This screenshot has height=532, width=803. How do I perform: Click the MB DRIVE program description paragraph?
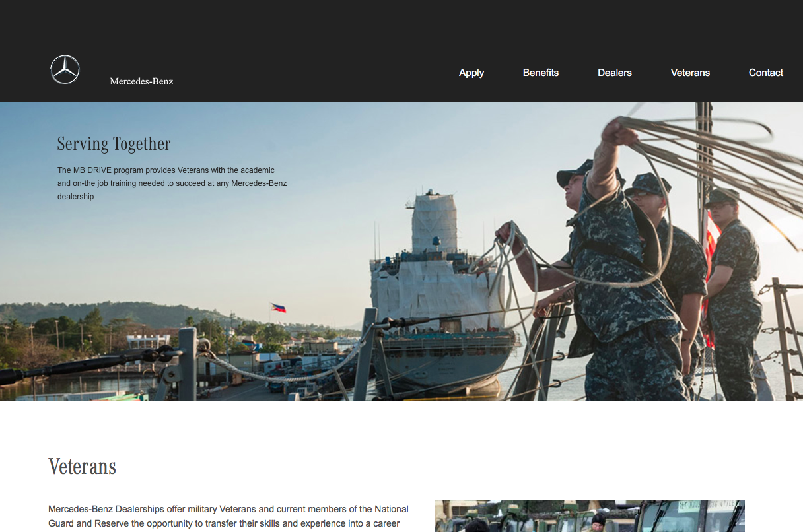172,183
